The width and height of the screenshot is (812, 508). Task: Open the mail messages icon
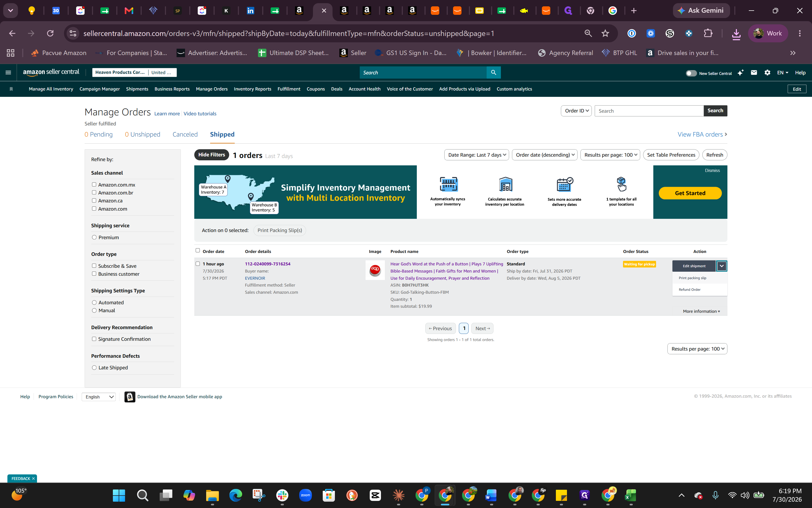click(754, 72)
